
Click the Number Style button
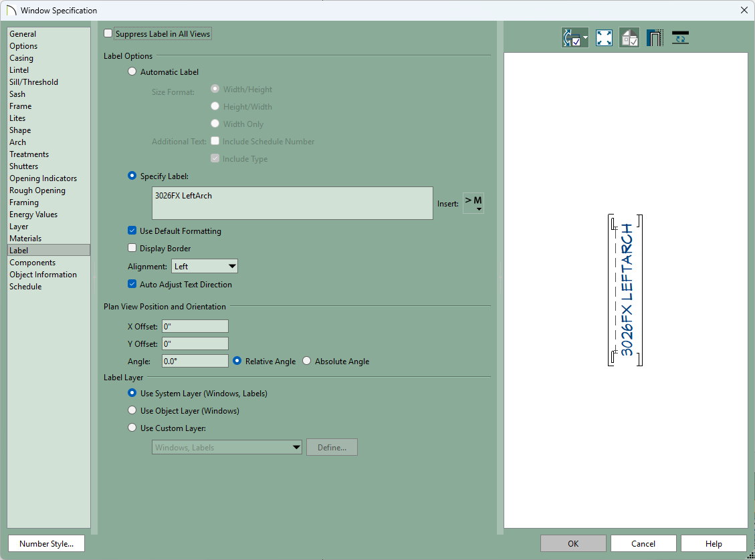click(x=46, y=543)
